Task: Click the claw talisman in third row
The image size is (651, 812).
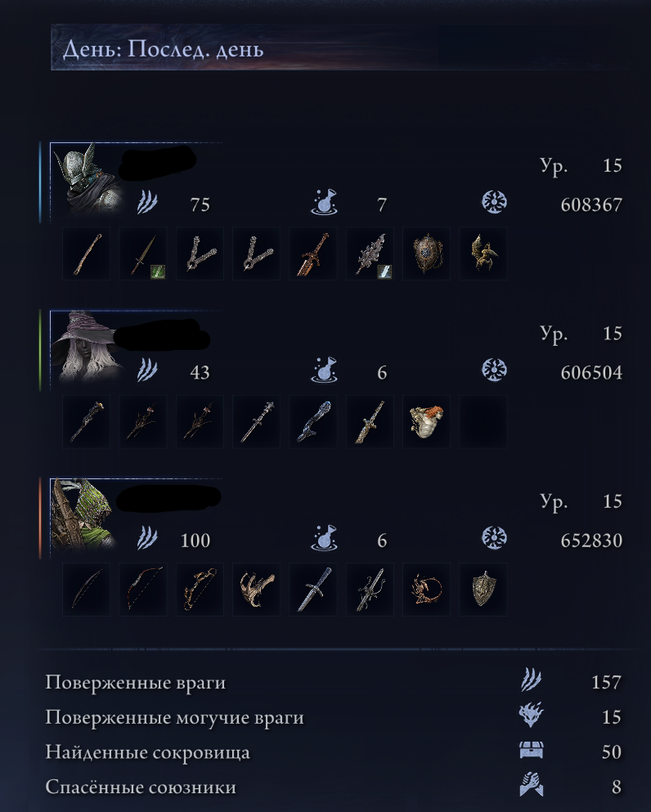Action: 256,590
